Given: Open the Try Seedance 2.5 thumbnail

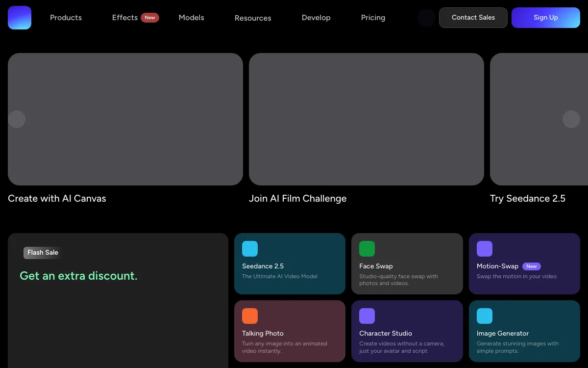Looking at the screenshot, I should point(539,119).
